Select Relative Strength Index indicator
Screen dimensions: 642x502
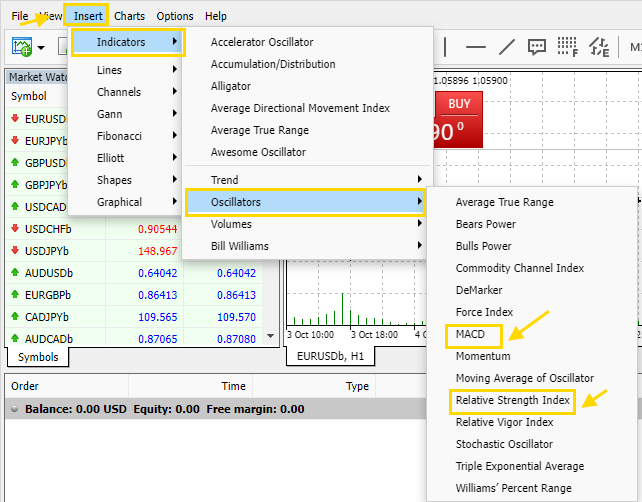513,400
